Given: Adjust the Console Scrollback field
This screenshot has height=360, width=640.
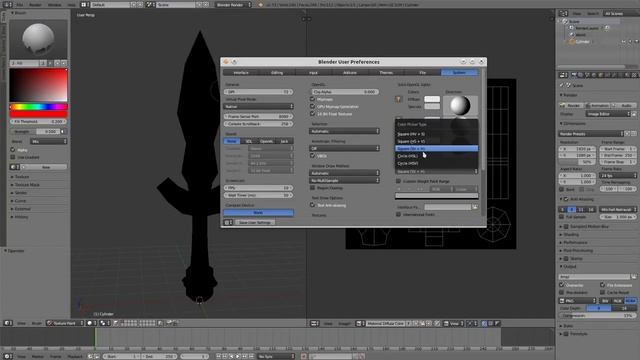Looking at the screenshot, I should click(258, 124).
